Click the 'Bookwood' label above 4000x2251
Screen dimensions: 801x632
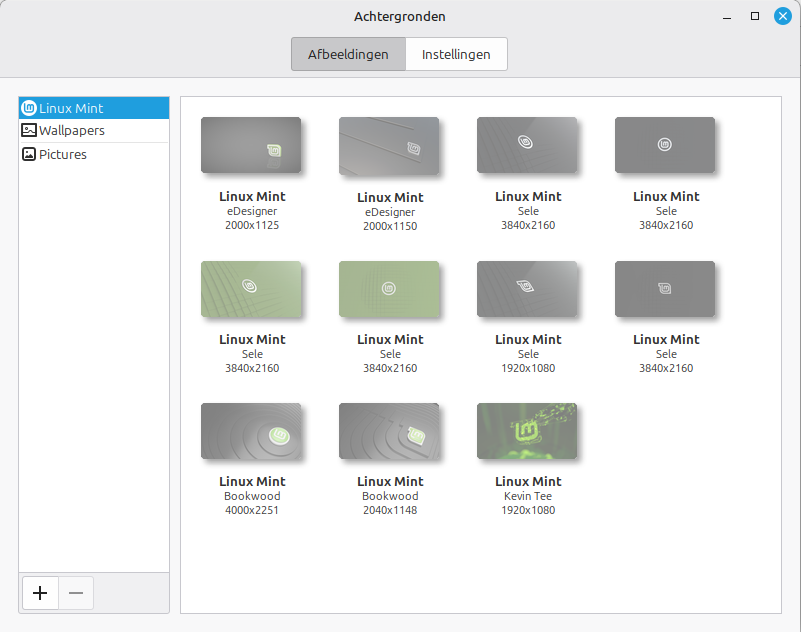(252, 496)
